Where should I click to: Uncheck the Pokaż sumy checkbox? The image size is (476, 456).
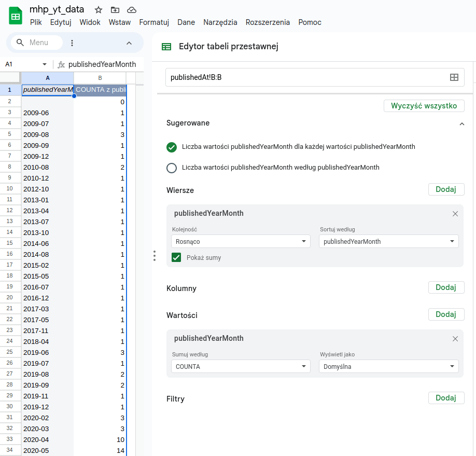tap(176, 257)
